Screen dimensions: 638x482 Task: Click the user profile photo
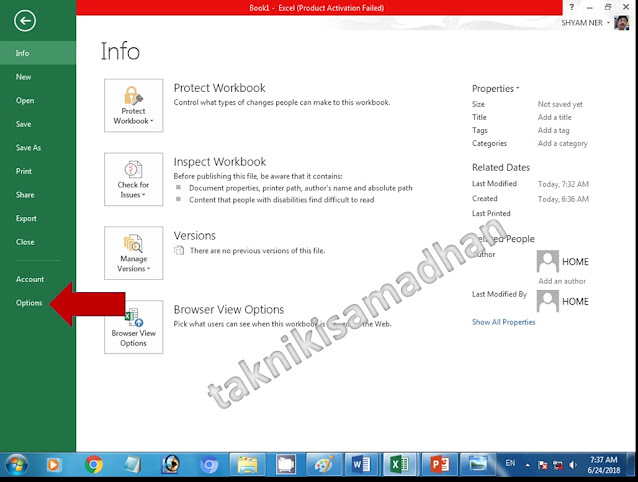(x=621, y=23)
